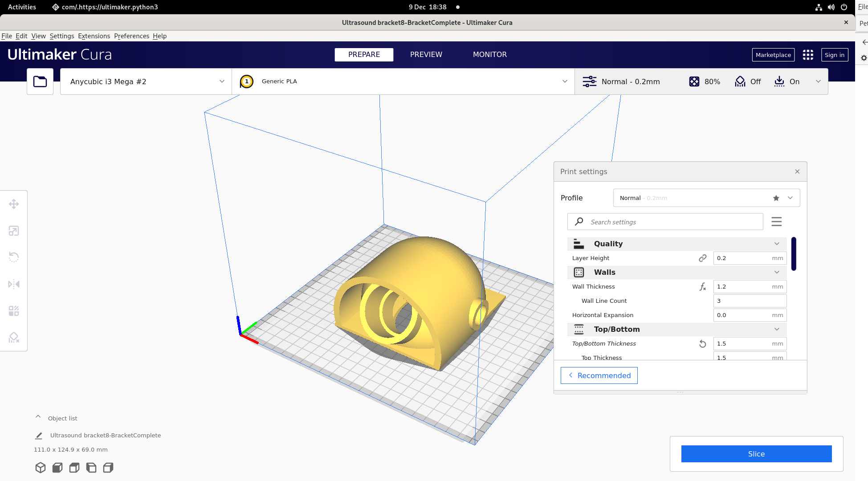Click the adhesion On icon

pyautogui.click(x=779, y=82)
